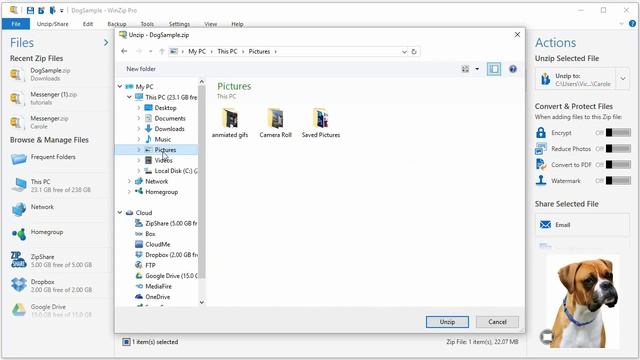Open the Camera Roll folder
The width and height of the screenshot is (640, 360).
coord(276,123)
